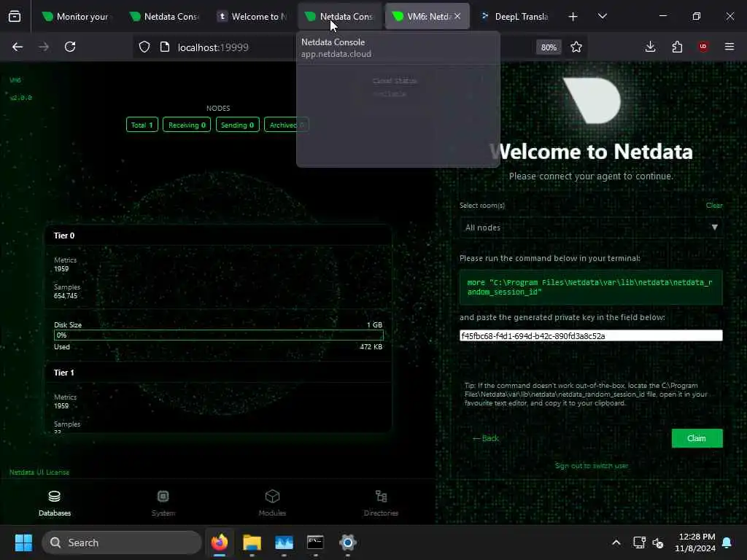Image resolution: width=747 pixels, height=560 pixels.
Task: Switch to the hovered Netdata Console tab
Action: pos(340,17)
